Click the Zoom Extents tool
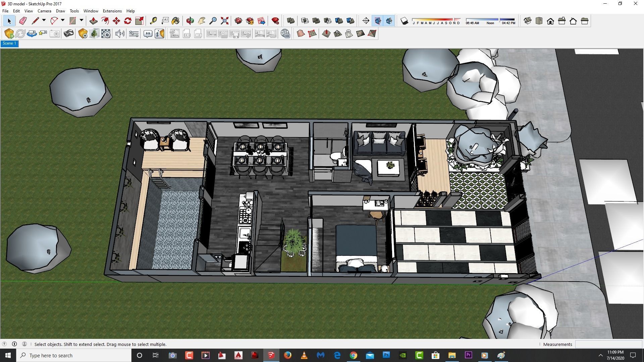 pyautogui.click(x=224, y=21)
